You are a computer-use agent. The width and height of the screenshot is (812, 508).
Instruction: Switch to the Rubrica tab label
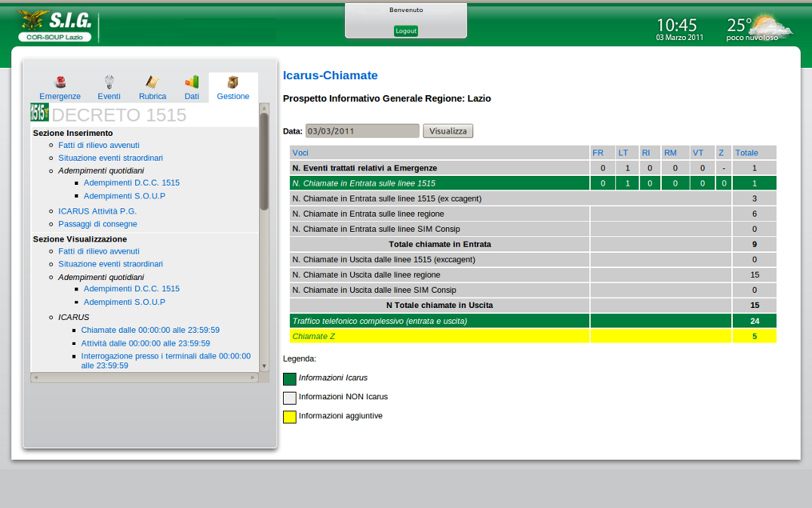pyautogui.click(x=152, y=97)
